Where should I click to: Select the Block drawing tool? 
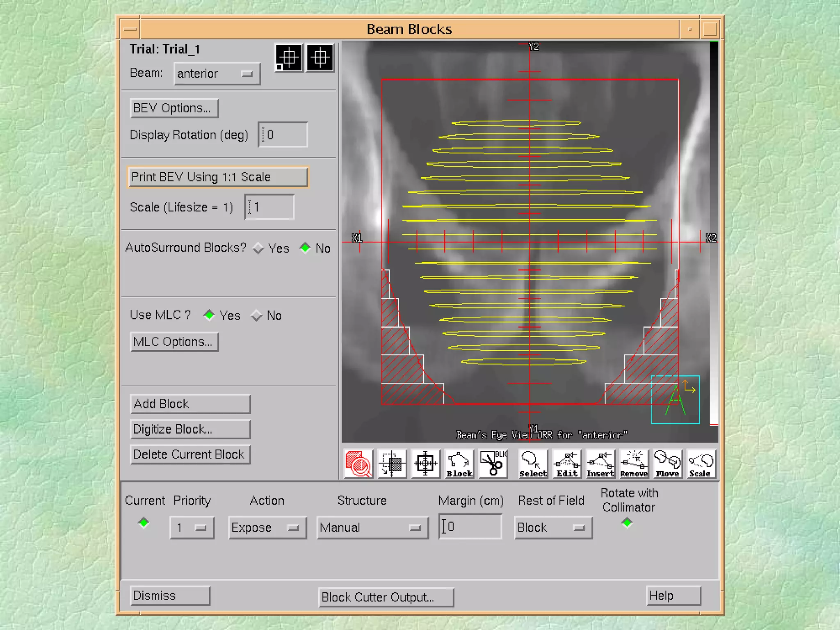[x=459, y=464]
